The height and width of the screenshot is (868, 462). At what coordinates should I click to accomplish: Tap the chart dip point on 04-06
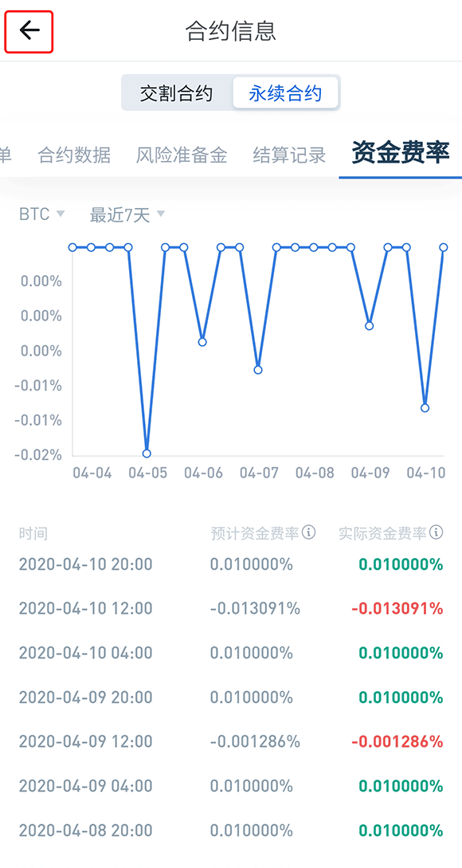(202, 342)
